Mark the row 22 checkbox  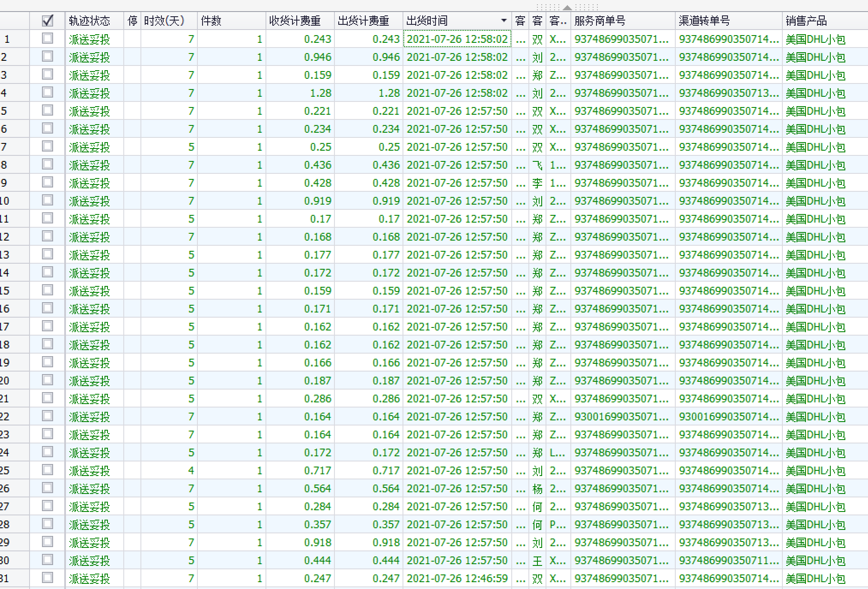pyautogui.click(x=48, y=416)
